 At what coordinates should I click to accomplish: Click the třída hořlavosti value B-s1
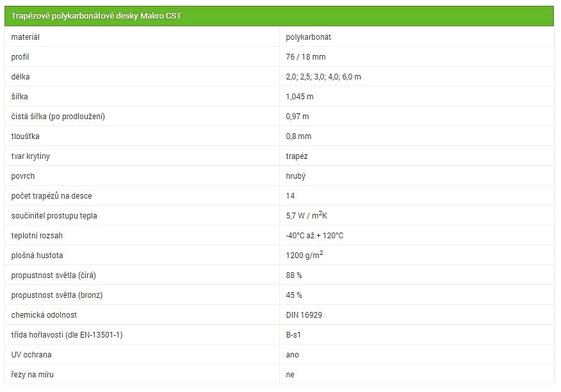[293, 335]
